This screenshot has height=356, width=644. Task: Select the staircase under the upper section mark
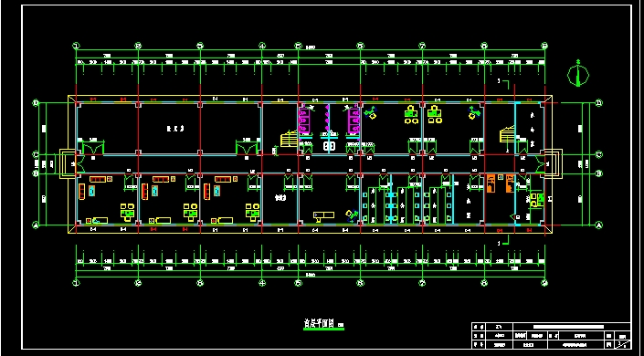(507, 134)
